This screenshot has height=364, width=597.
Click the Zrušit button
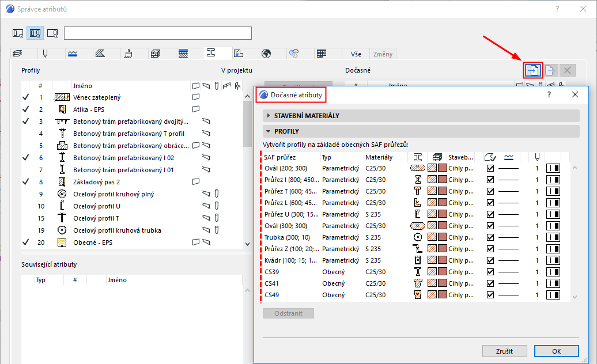504,351
